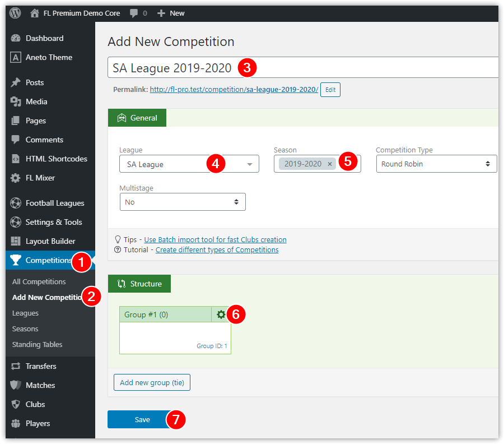Open Create different types of Competitions link
Image resolution: width=504 pixels, height=444 pixels.
click(217, 250)
